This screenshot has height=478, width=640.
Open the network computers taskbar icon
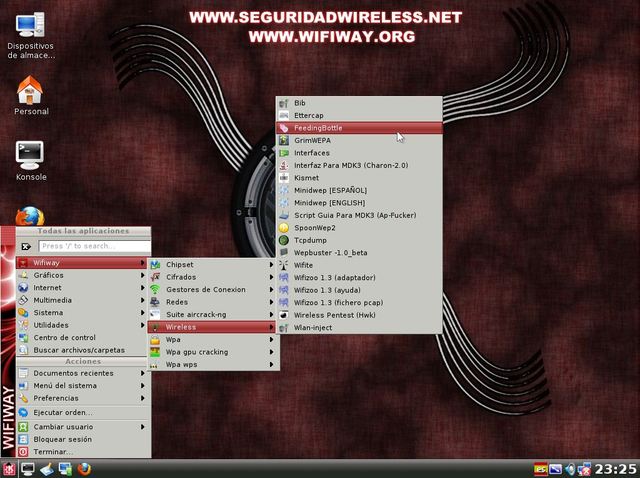(65, 469)
